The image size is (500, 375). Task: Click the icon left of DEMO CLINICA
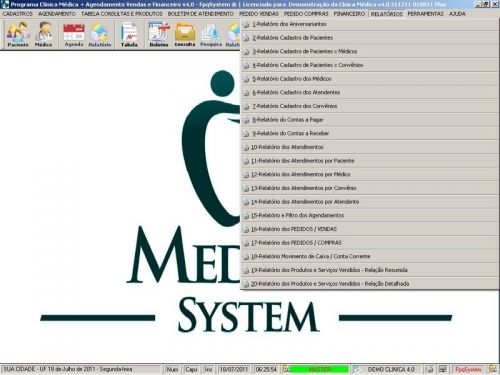[357, 369]
